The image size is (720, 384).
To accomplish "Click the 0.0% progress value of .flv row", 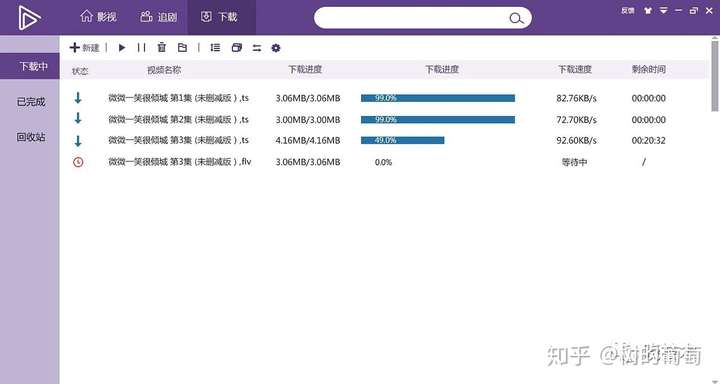I will point(383,162).
